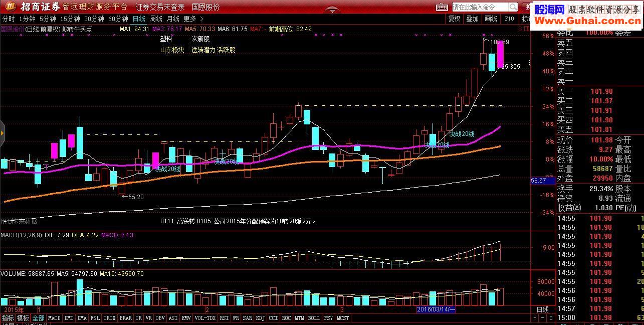Select the 5分钟 period tab
Viewport: 644px width, 325px height.
(48, 19)
